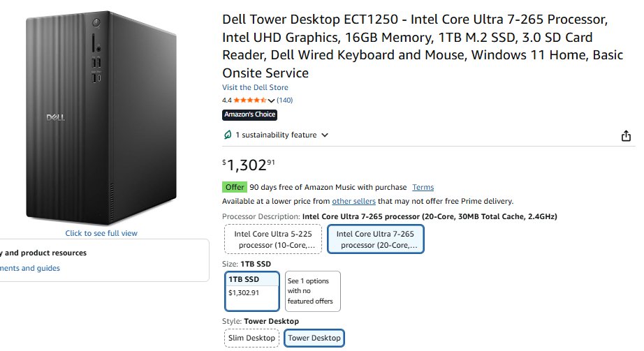Image resolution: width=644 pixels, height=351 pixels.
Task: Click to see full view of product
Action: click(x=101, y=233)
